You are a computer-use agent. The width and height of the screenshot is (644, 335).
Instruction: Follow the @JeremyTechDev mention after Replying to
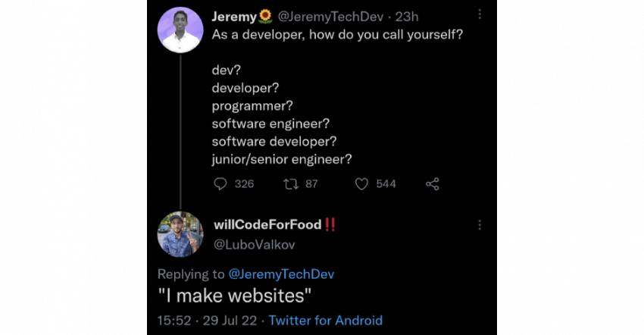click(x=281, y=274)
